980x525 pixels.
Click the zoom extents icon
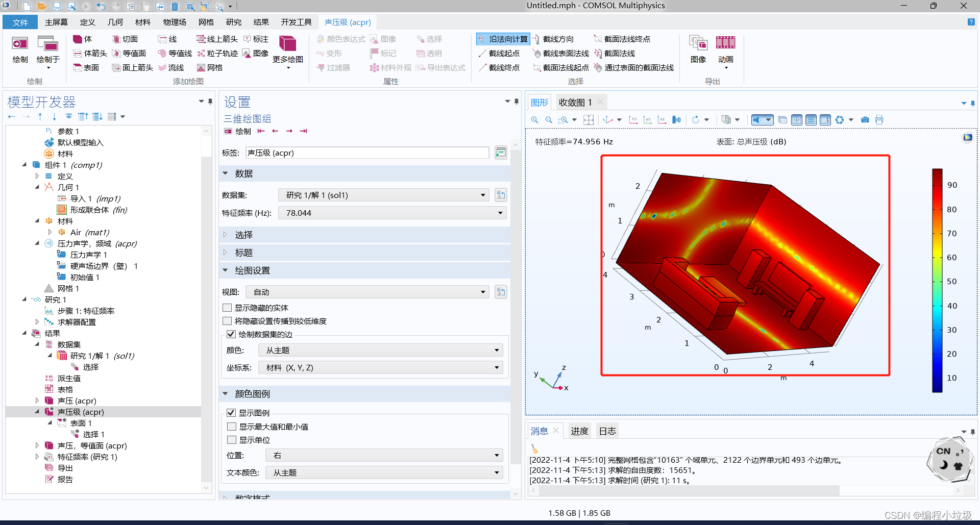pyautogui.click(x=589, y=120)
